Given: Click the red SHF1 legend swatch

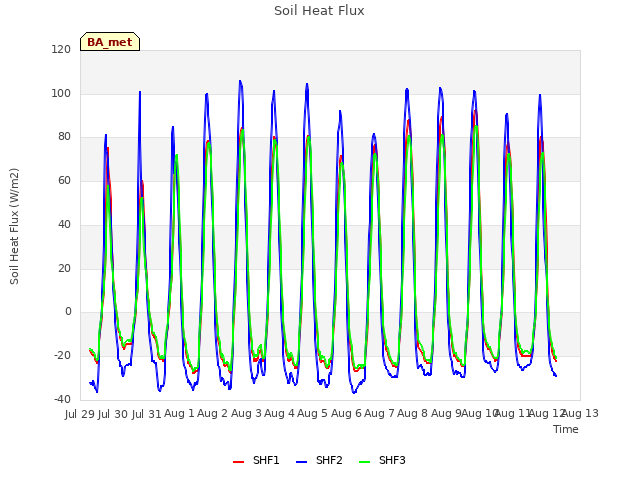Looking at the screenshot, I should coord(238,462).
